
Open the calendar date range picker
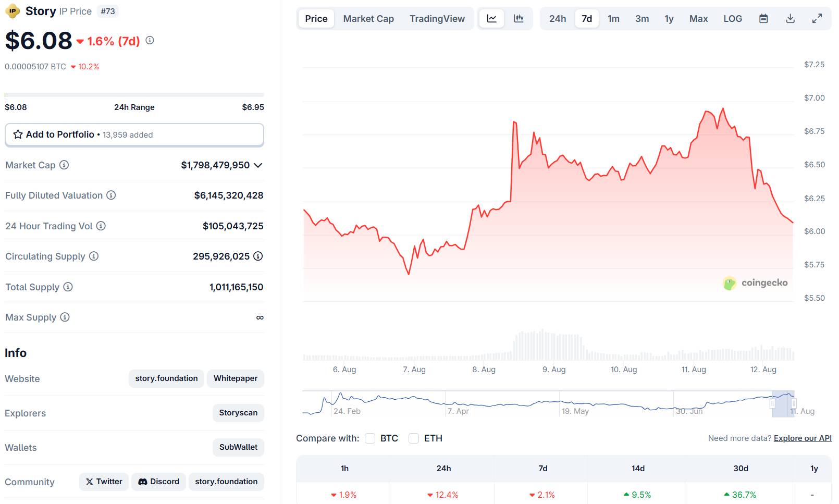pyautogui.click(x=763, y=19)
